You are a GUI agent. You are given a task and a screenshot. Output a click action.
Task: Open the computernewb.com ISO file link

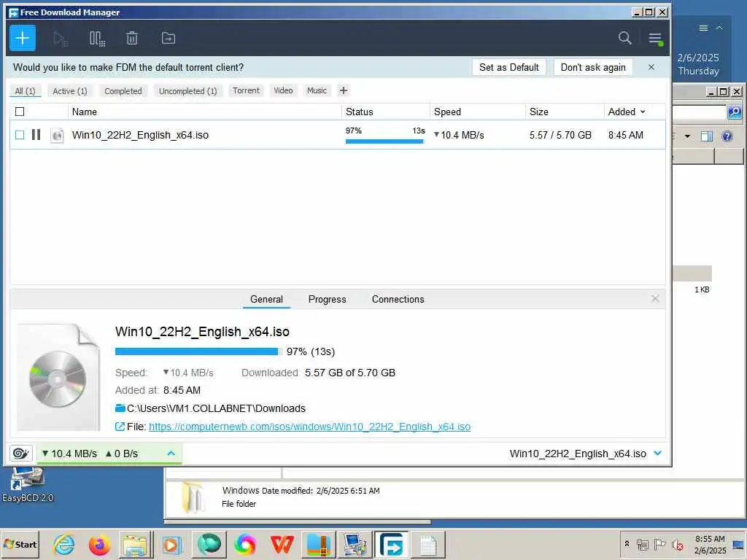(309, 427)
